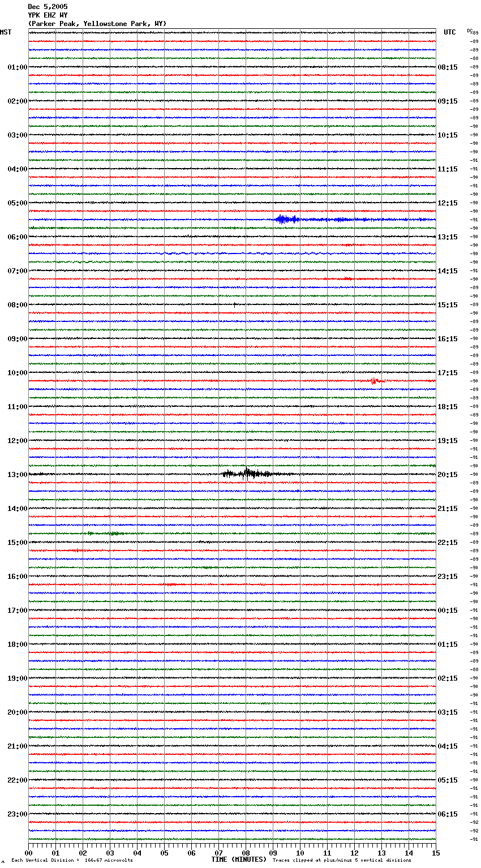Click the 18:15 UTC time label
The image size is (481, 868).
coord(448,407)
